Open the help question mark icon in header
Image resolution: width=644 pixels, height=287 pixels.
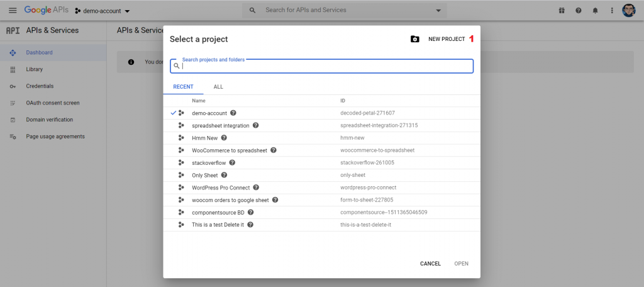point(579,11)
